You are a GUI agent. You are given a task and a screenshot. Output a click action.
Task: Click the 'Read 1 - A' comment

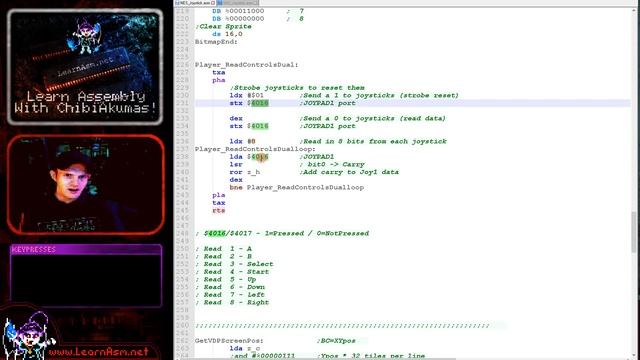click(x=227, y=249)
